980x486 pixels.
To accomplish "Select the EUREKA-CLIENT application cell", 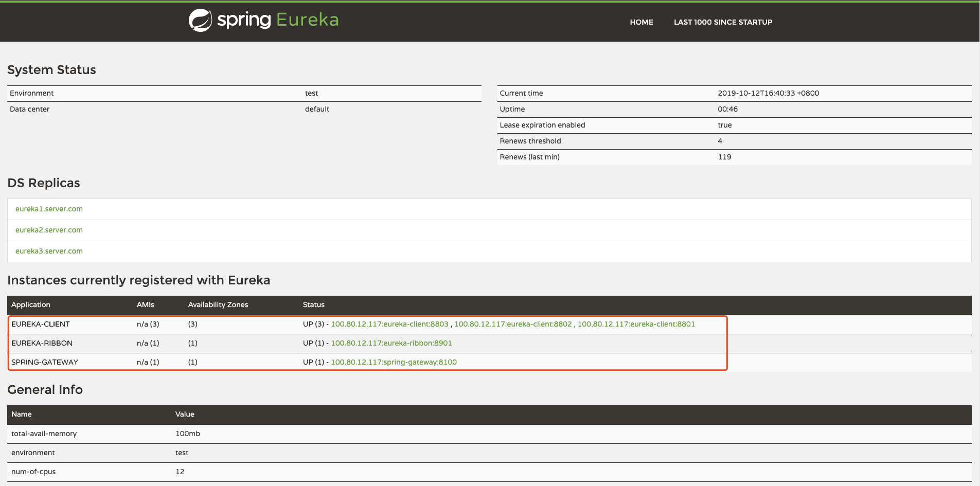I will click(41, 324).
